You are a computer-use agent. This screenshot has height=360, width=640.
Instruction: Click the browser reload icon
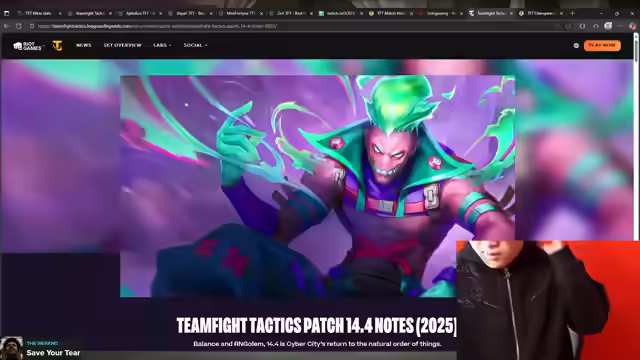coord(19,26)
